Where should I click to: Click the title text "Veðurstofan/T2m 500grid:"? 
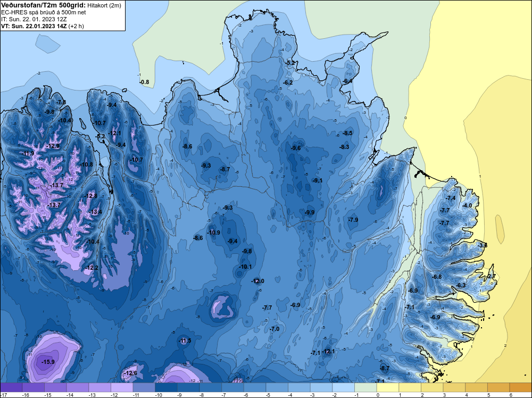tap(44, 5)
